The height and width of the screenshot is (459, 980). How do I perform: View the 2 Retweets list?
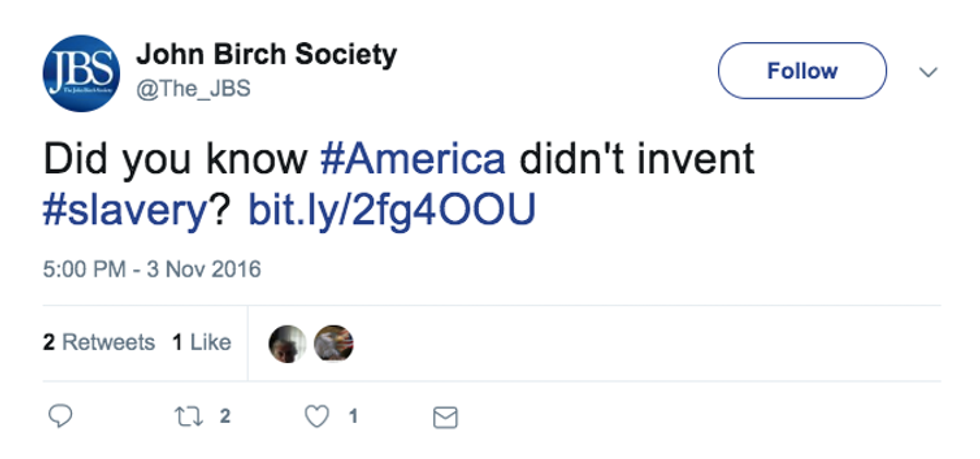click(x=99, y=342)
